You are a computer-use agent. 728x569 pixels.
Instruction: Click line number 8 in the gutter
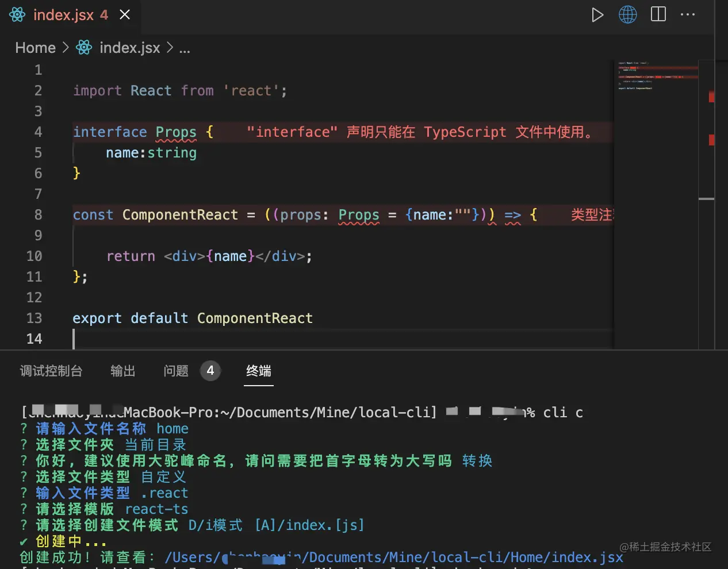(38, 215)
